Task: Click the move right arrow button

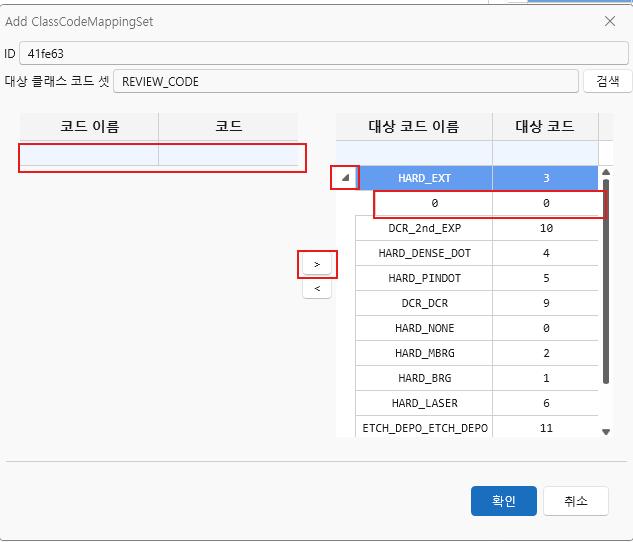Action: [317, 264]
